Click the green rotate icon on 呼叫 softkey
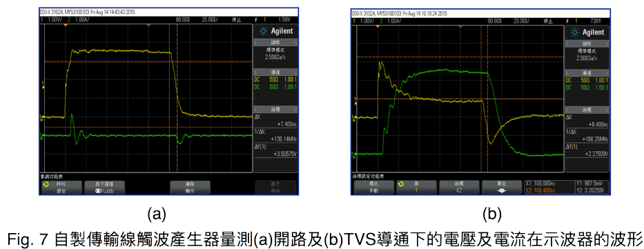Screen dimensions: 644x249 click(46, 184)
